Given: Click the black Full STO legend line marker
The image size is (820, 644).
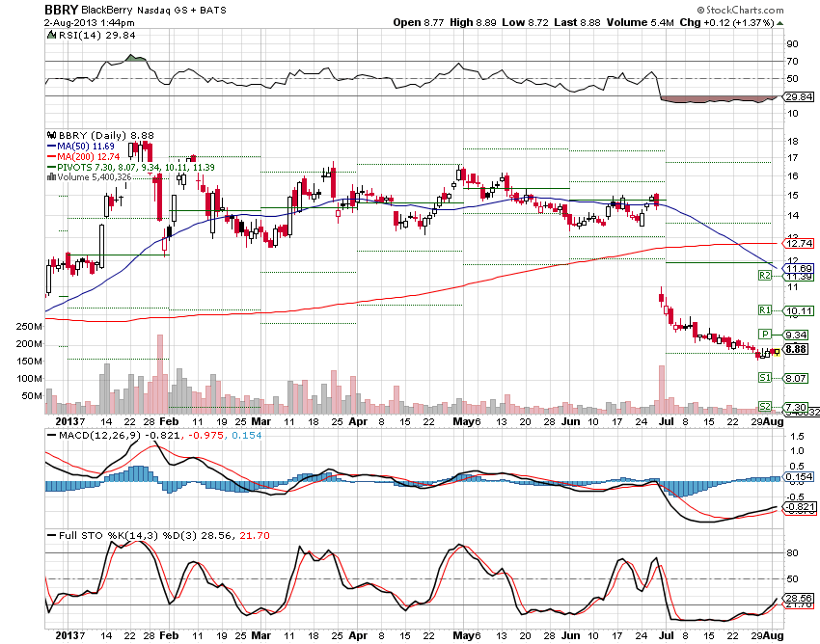Looking at the screenshot, I should pyautogui.click(x=52, y=535).
